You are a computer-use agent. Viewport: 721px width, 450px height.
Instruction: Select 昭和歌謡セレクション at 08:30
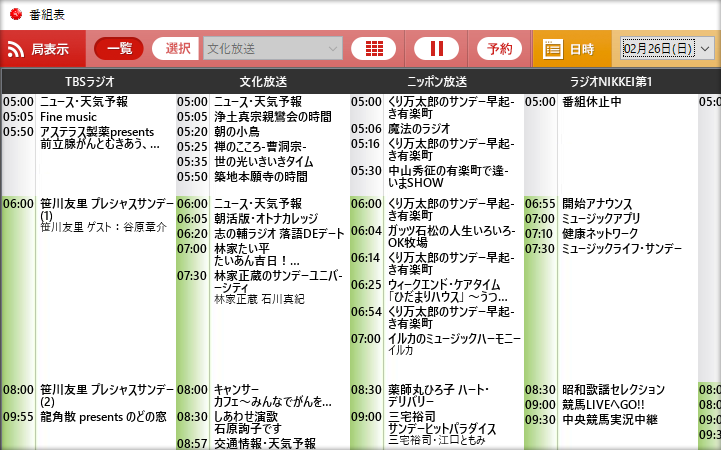click(x=613, y=389)
